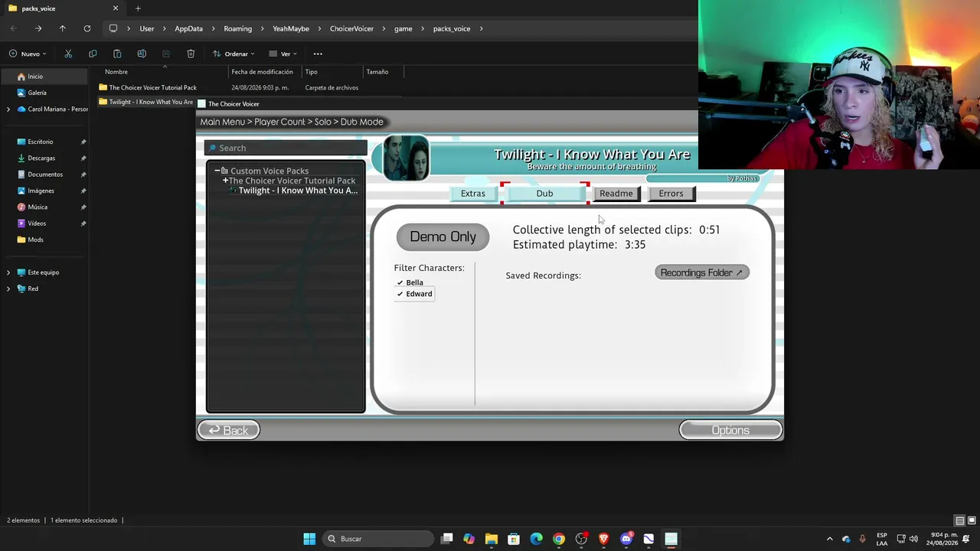Switch Explorer to details view
Image resolution: width=980 pixels, height=551 pixels.
(959, 520)
